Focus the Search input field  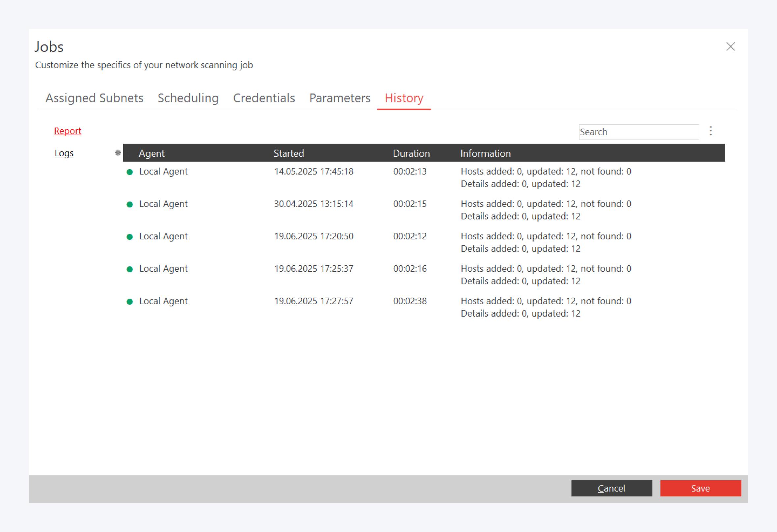pos(638,132)
